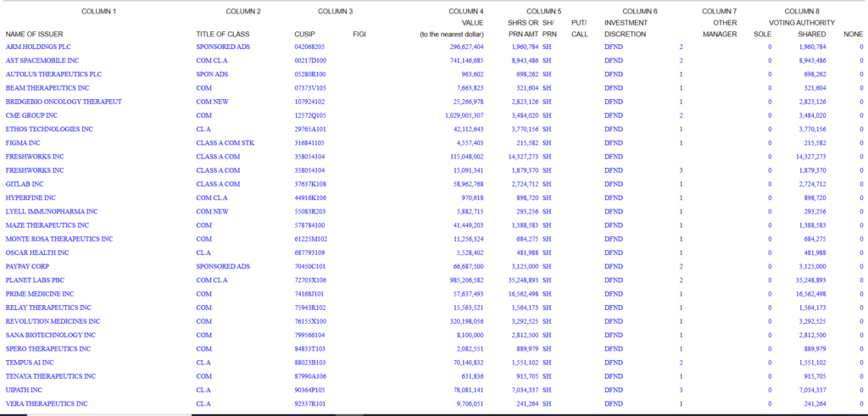Select share amount 35,248,893 in Column 5

tap(523, 280)
